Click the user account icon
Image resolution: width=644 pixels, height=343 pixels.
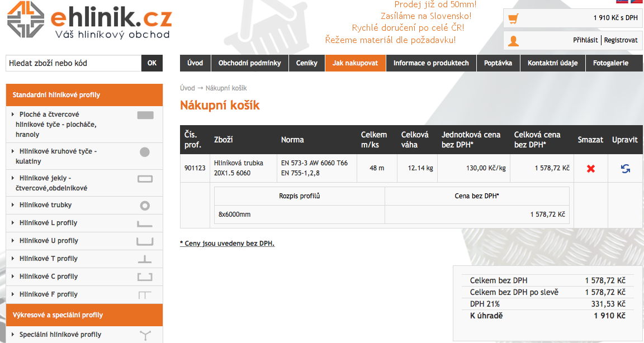coord(513,40)
